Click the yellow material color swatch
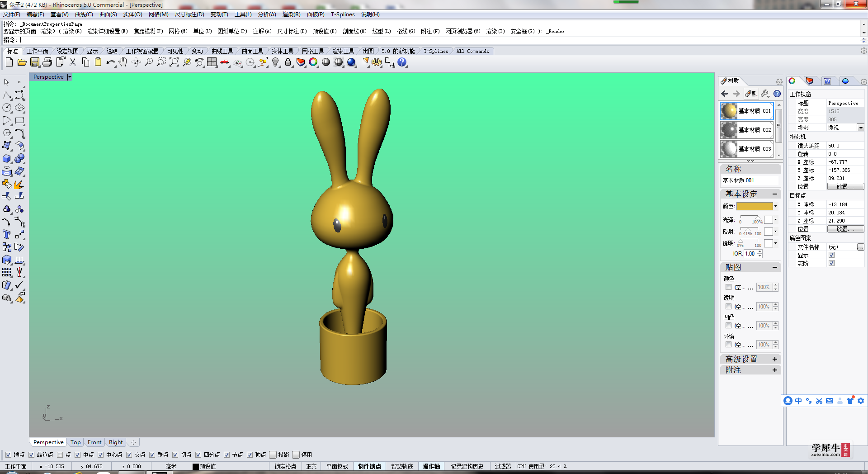This screenshot has height=474, width=868. [755, 206]
